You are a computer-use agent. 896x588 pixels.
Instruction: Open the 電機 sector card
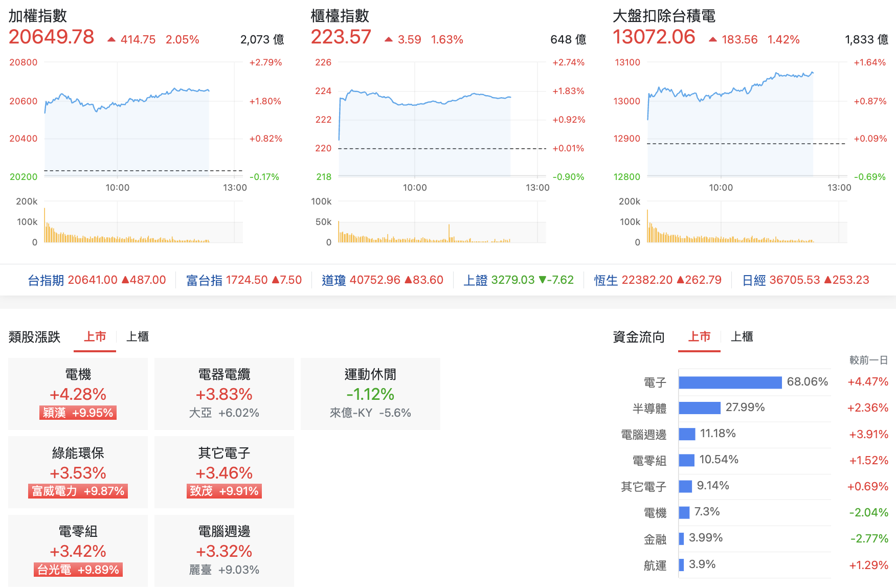pos(78,394)
